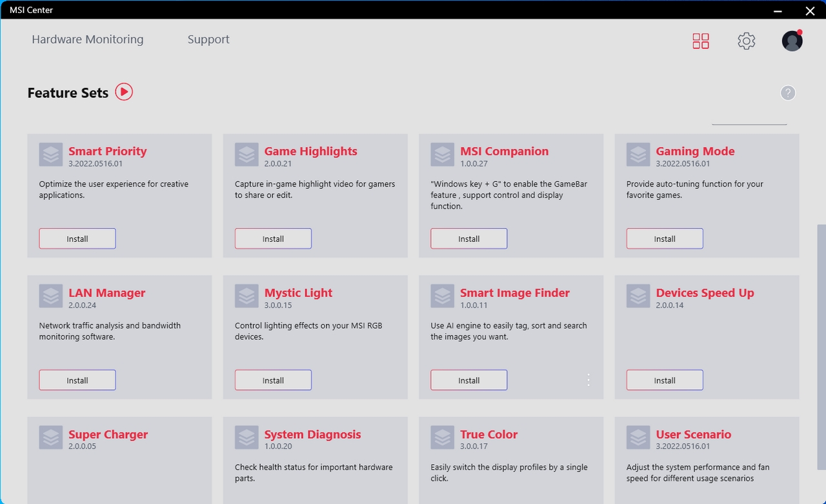Click the True Color layers icon
Image resolution: width=826 pixels, height=504 pixels.
click(443, 438)
